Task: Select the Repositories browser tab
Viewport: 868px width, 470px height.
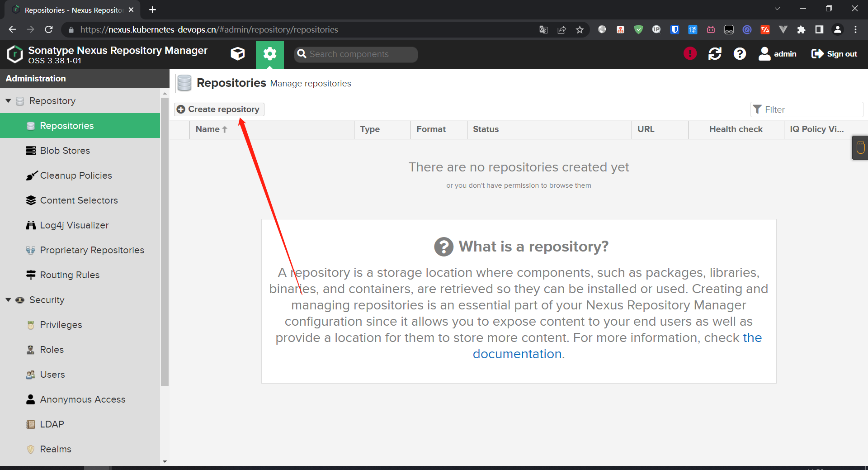Action: [72, 10]
